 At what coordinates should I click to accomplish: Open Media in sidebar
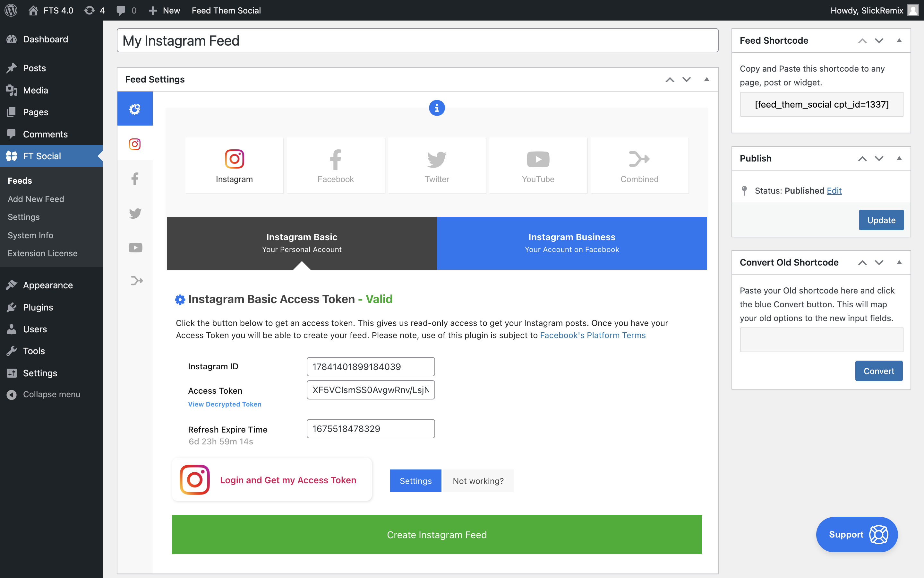pyautogui.click(x=51, y=90)
